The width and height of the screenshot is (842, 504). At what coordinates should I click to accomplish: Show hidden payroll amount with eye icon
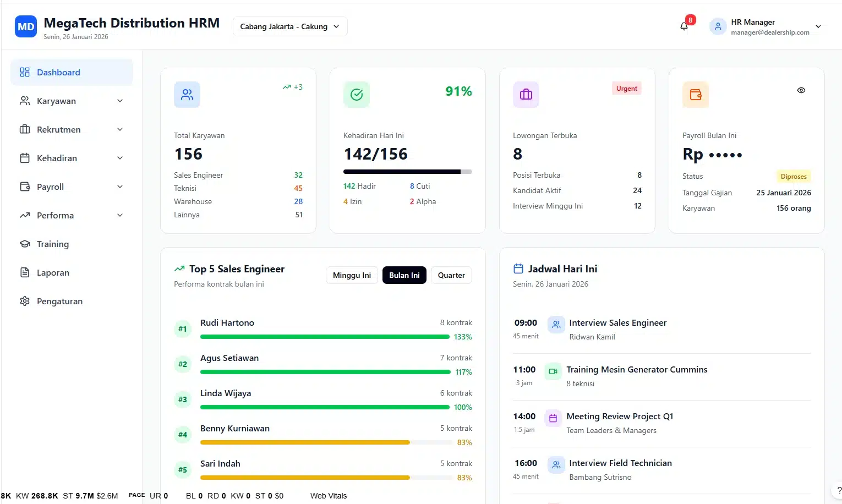point(801,90)
